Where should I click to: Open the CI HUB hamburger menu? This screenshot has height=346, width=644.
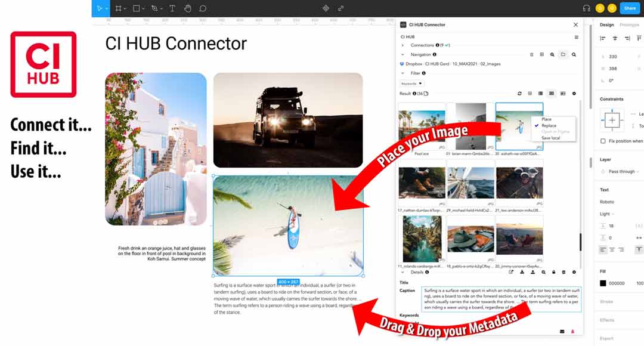576,37
